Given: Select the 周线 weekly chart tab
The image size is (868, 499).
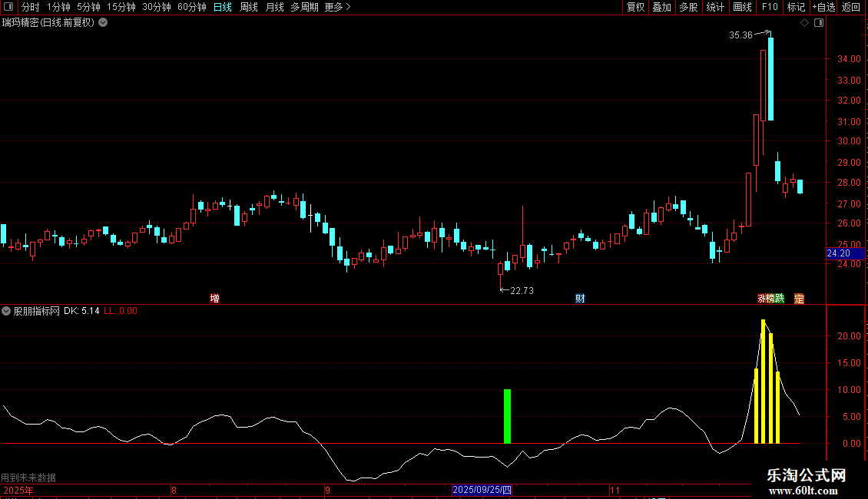Looking at the screenshot, I should [249, 7].
